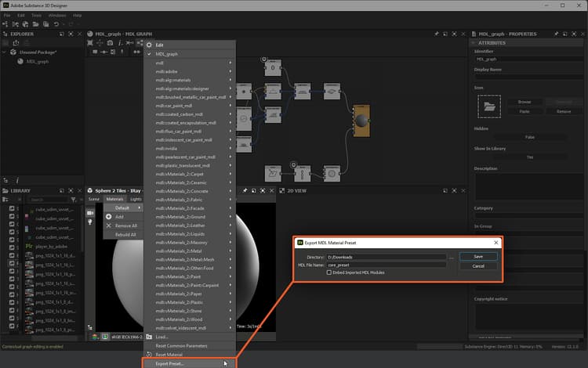Toggle the Hidden property value False

529,137
